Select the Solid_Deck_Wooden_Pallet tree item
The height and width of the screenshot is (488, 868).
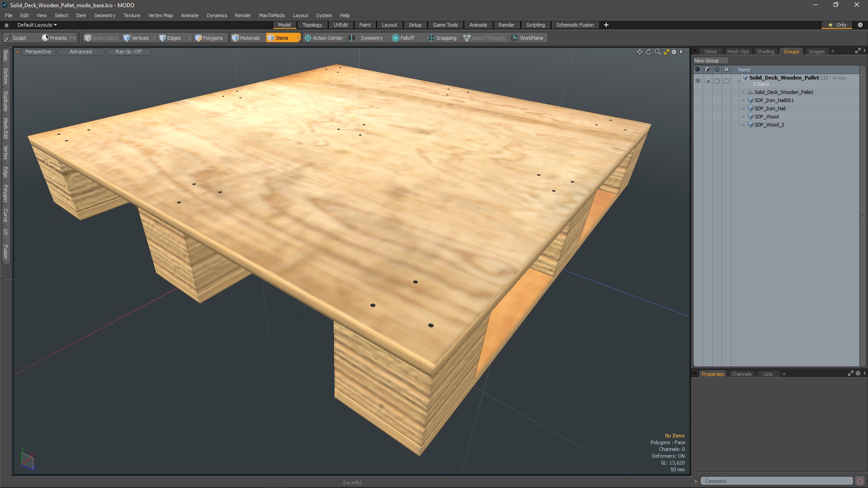pos(783,92)
